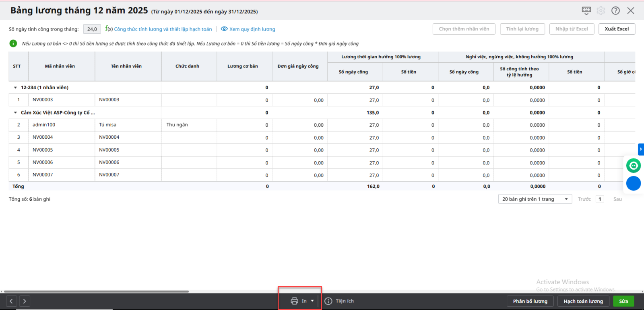Screen dimensions: 644x310
Task: Open the help question mark icon
Action: (615, 10)
